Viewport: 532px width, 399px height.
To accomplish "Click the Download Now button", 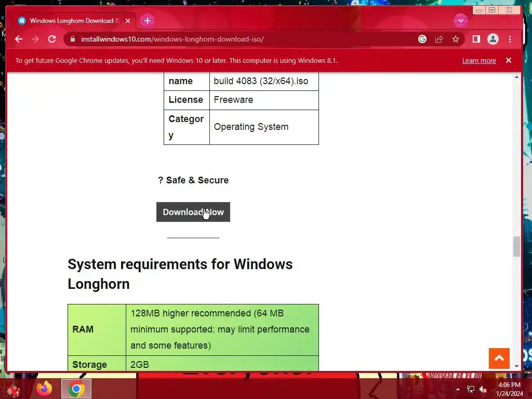I will tap(193, 212).
